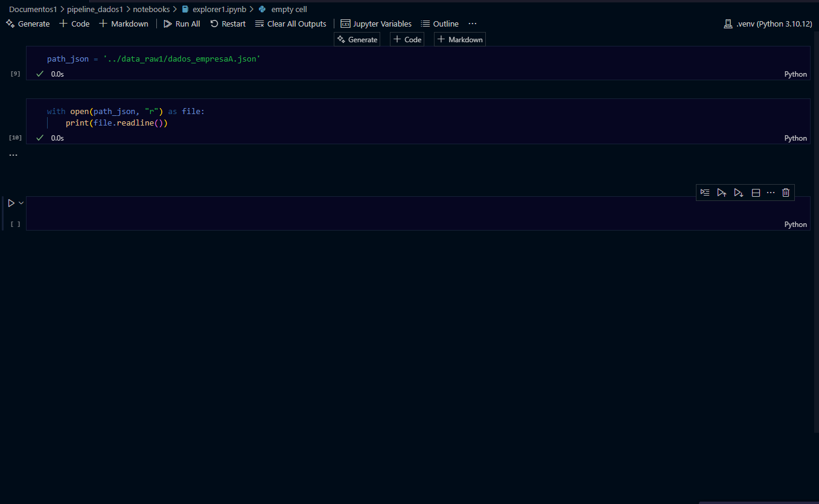
Task: Open the Jupyter Variables panel
Action: pyautogui.click(x=376, y=24)
